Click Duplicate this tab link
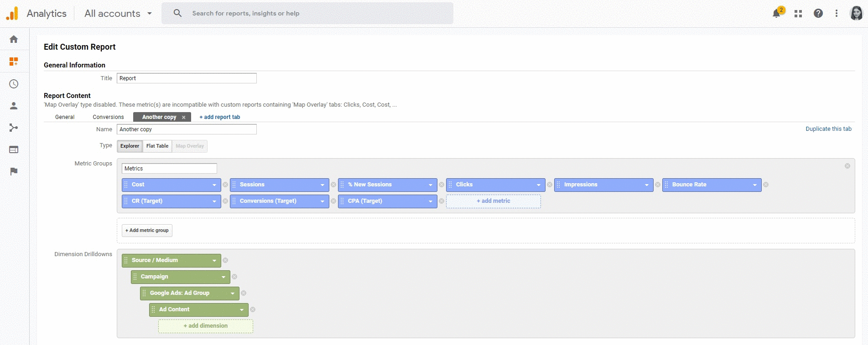The width and height of the screenshot is (868, 345). coord(828,129)
